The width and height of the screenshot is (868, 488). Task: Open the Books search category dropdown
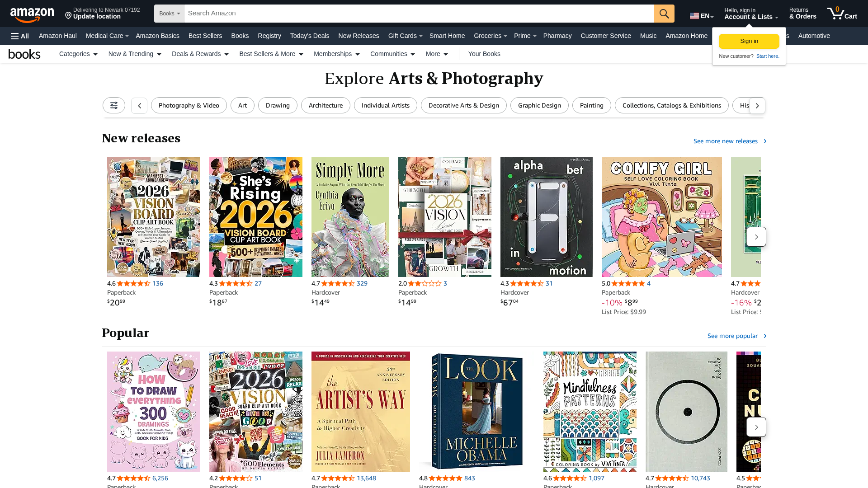coord(169,14)
